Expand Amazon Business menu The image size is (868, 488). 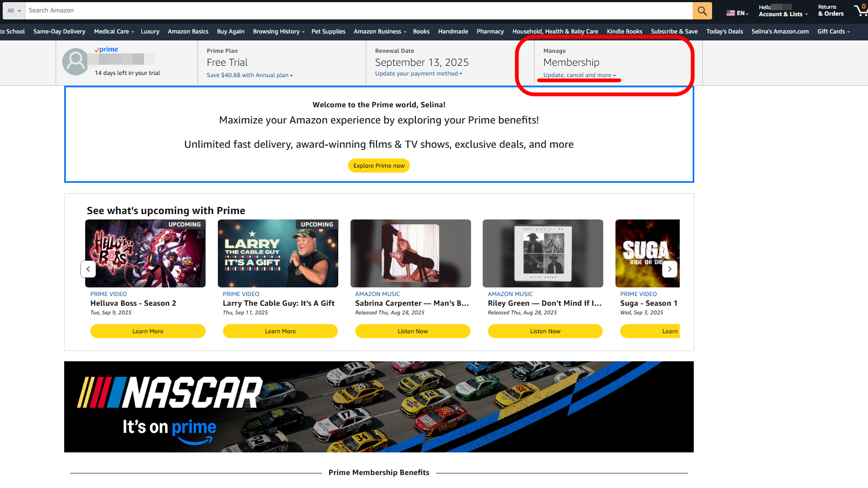[x=380, y=31]
